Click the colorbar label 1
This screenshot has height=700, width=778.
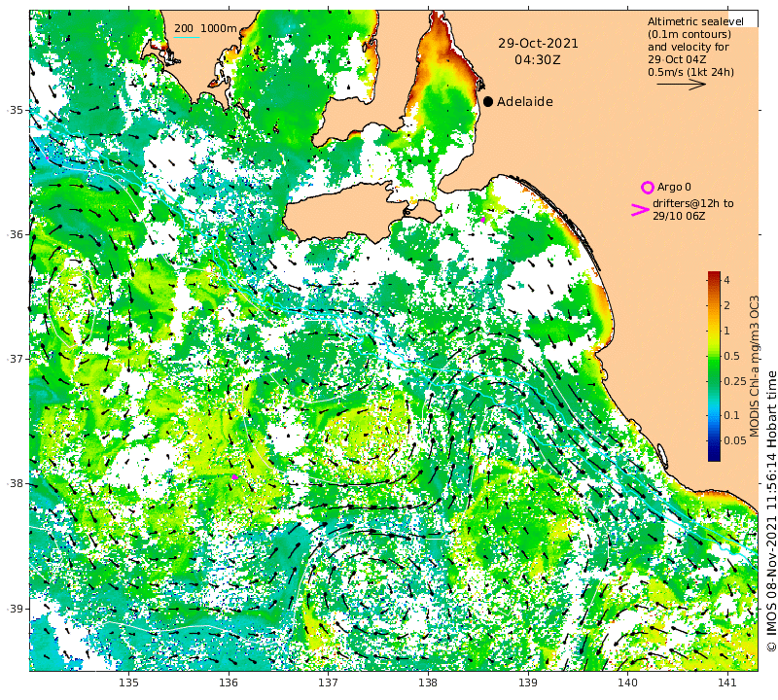point(726,331)
